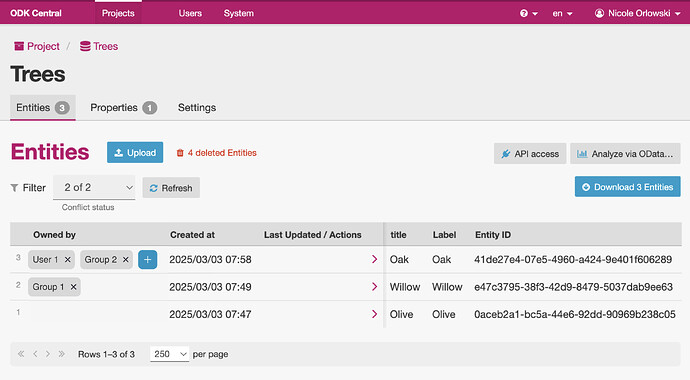This screenshot has height=380, width=690.
Task: Remove Group 2 owner tag from Oak row
Action: [125, 259]
